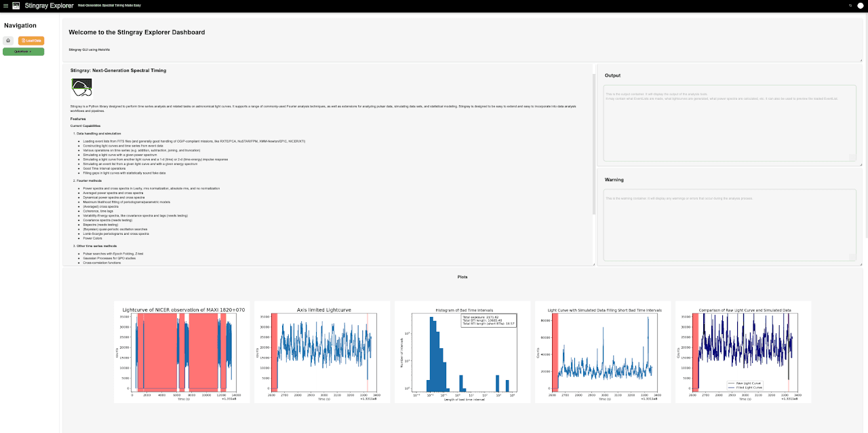Click the 'Plots' section heading
Image resolution: width=868 pixels, height=433 pixels.
[462, 277]
